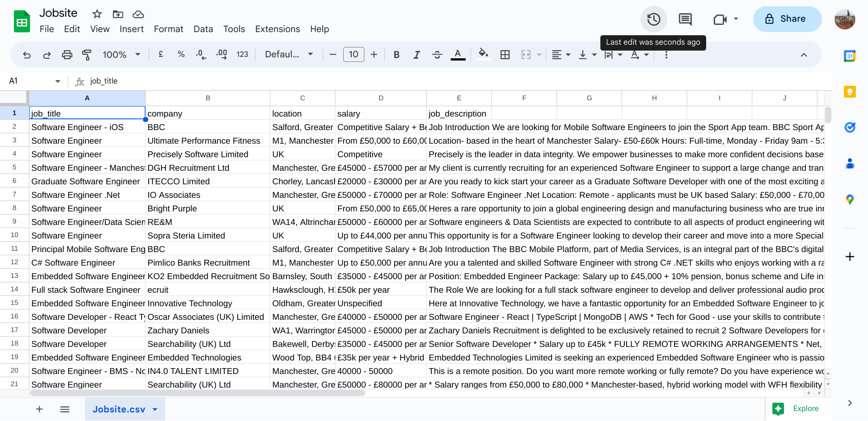
Task: Check the cloud document status icon
Action: pyautogui.click(x=138, y=14)
